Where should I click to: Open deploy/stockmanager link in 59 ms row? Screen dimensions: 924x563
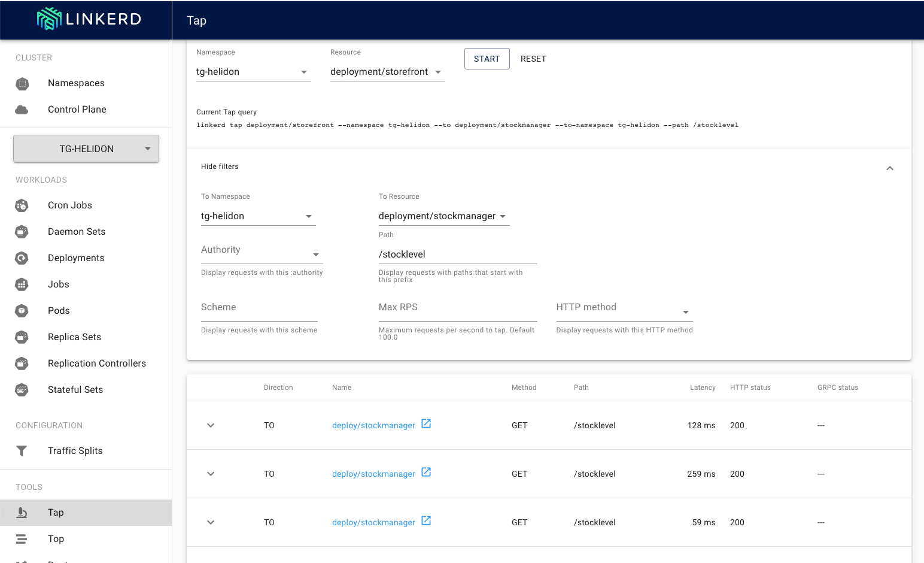click(373, 522)
